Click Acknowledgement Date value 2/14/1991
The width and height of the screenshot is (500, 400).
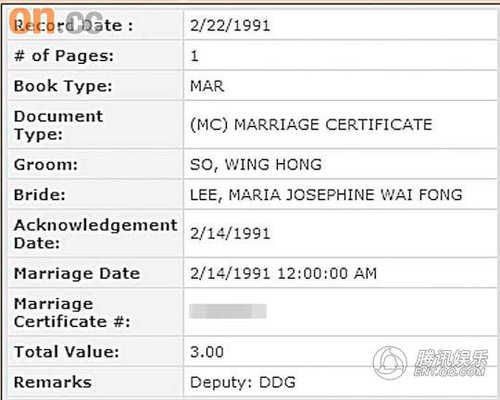(230, 233)
